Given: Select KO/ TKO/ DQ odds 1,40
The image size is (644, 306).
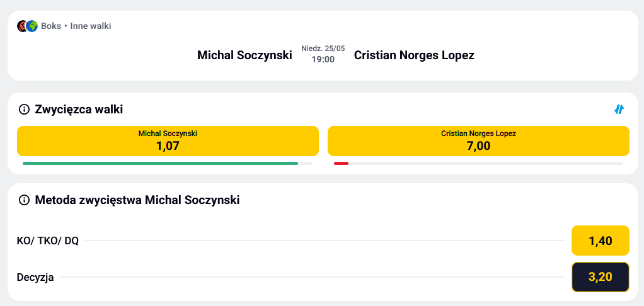Looking at the screenshot, I should (x=600, y=241).
